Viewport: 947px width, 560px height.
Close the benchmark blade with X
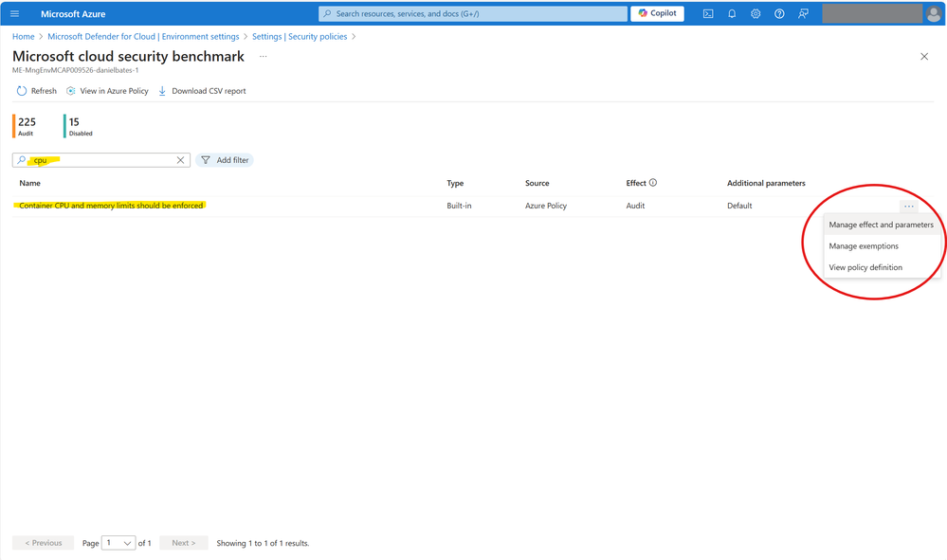pyautogui.click(x=924, y=56)
